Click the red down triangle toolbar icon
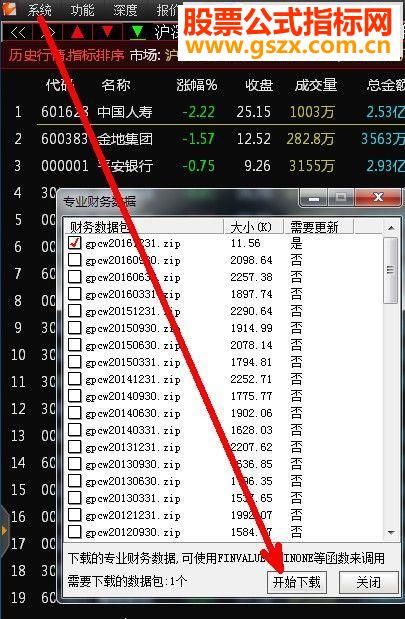405x619 pixels. tap(107, 32)
